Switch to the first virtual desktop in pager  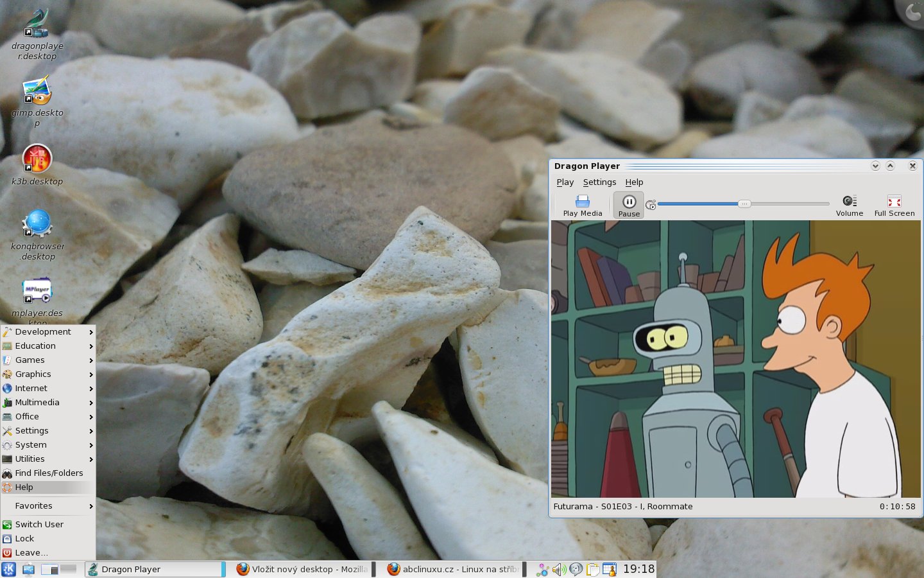(49, 569)
